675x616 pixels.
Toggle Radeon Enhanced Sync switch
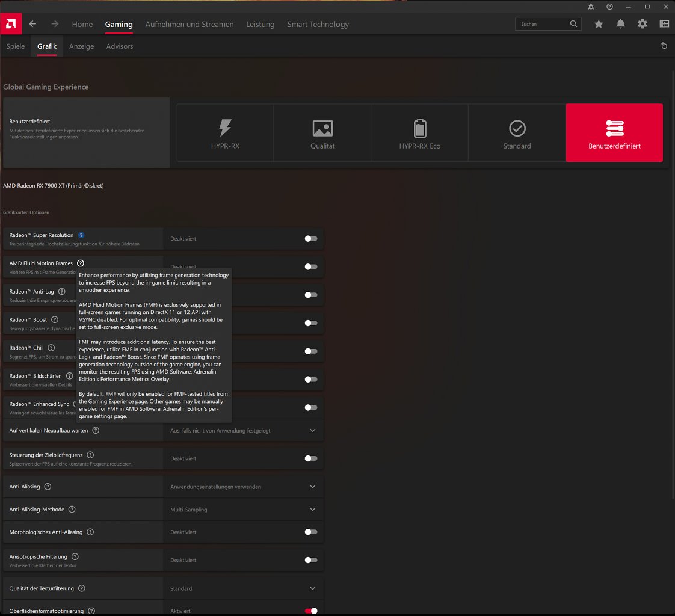tap(311, 408)
